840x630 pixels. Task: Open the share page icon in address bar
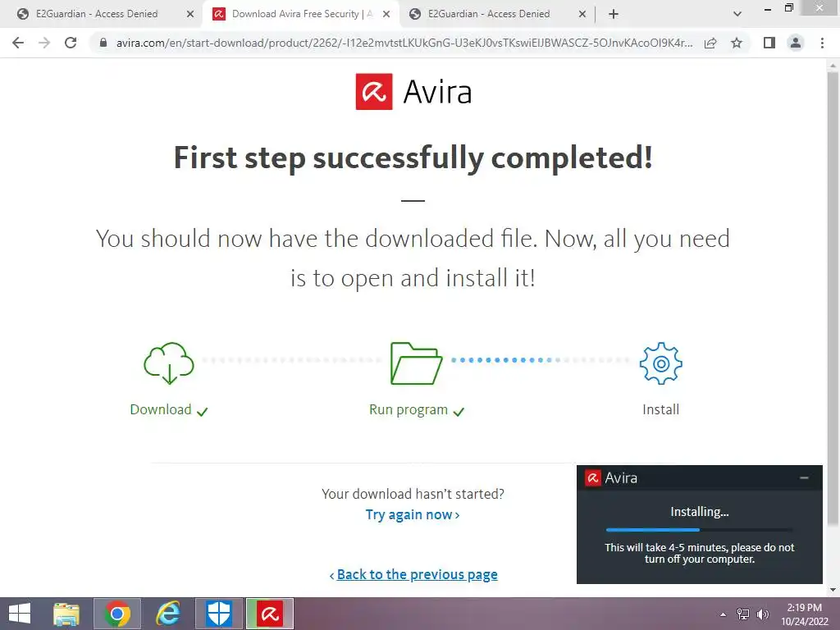[710, 43]
